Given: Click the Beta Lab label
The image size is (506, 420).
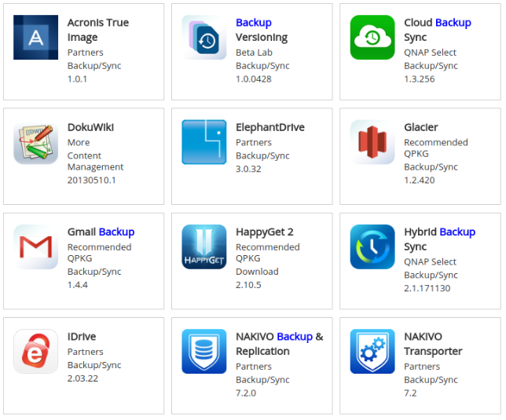Looking at the screenshot, I should pos(254,53).
